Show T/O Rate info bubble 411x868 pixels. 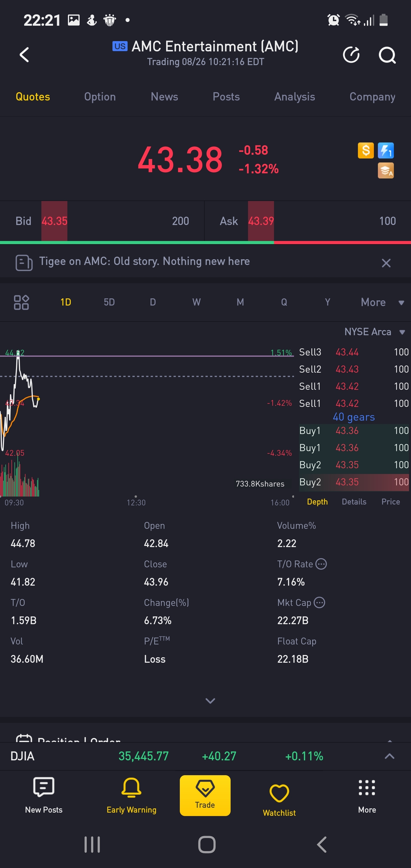321,564
